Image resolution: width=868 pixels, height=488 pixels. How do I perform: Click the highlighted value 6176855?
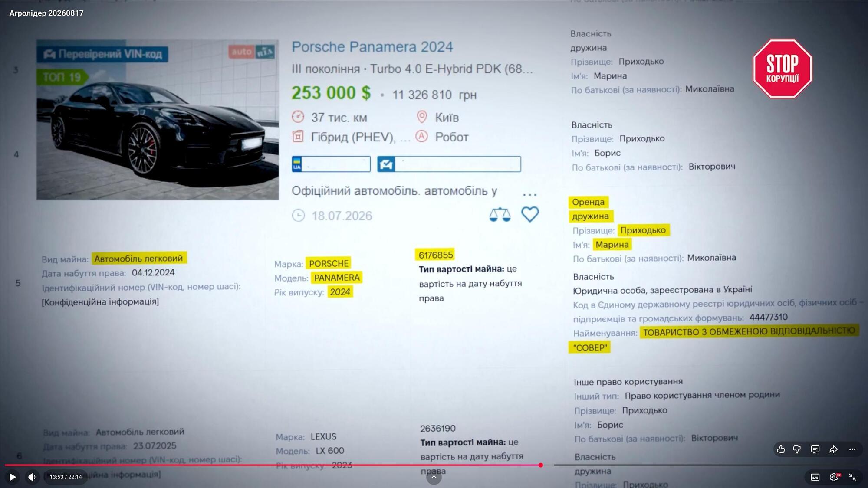[x=436, y=255]
